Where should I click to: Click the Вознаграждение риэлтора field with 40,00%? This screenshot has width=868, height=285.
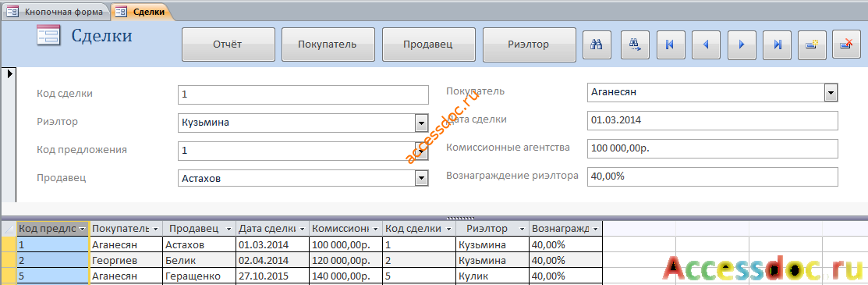point(713,176)
